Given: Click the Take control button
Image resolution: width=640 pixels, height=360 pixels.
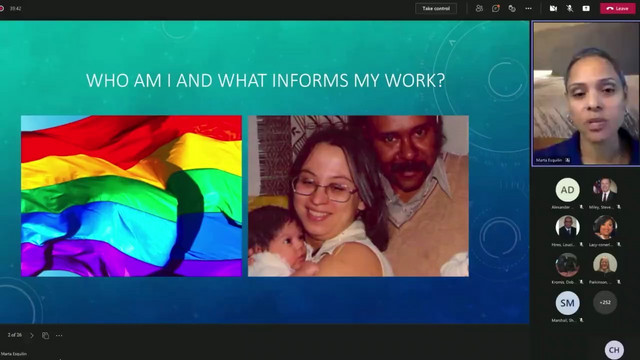Looking at the screenshot, I should [436, 8].
